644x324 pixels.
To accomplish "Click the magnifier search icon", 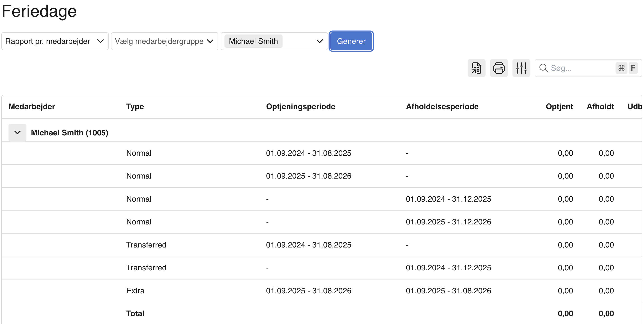I will 543,68.
